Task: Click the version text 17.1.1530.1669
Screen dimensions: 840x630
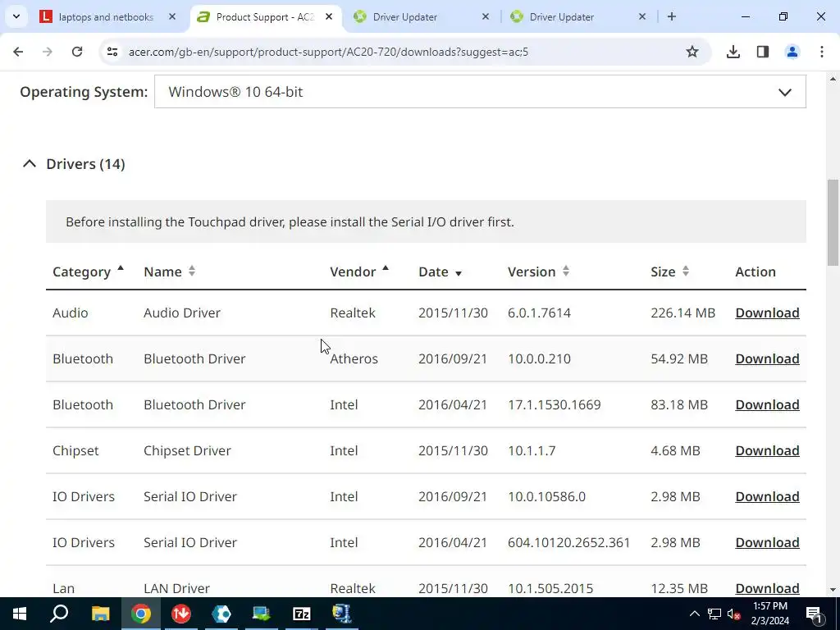Action: coord(555,405)
